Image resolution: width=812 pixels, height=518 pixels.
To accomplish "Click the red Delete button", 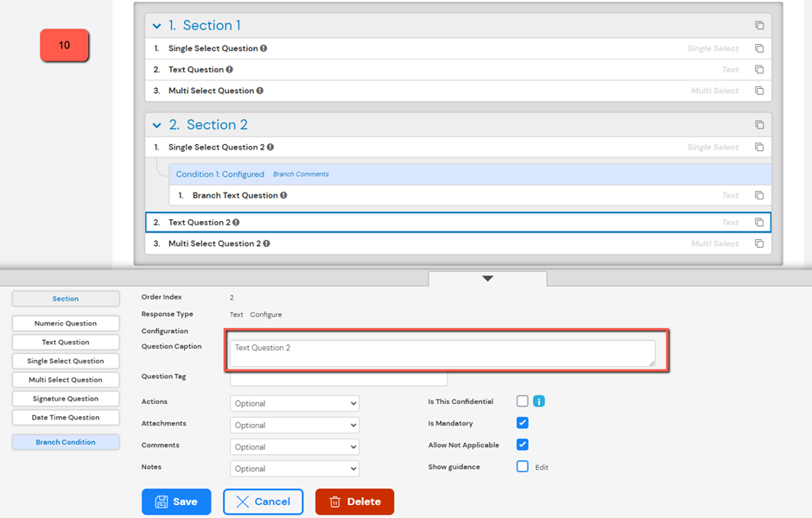I will [x=354, y=502].
